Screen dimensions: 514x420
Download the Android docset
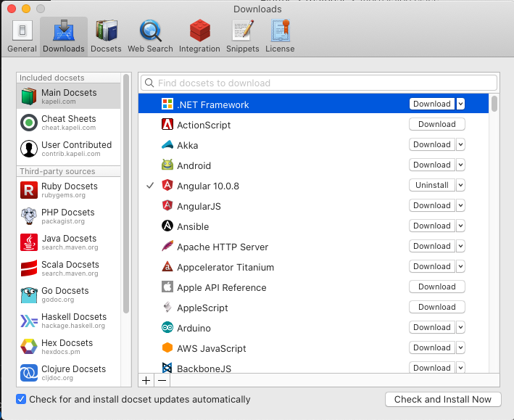(x=432, y=165)
